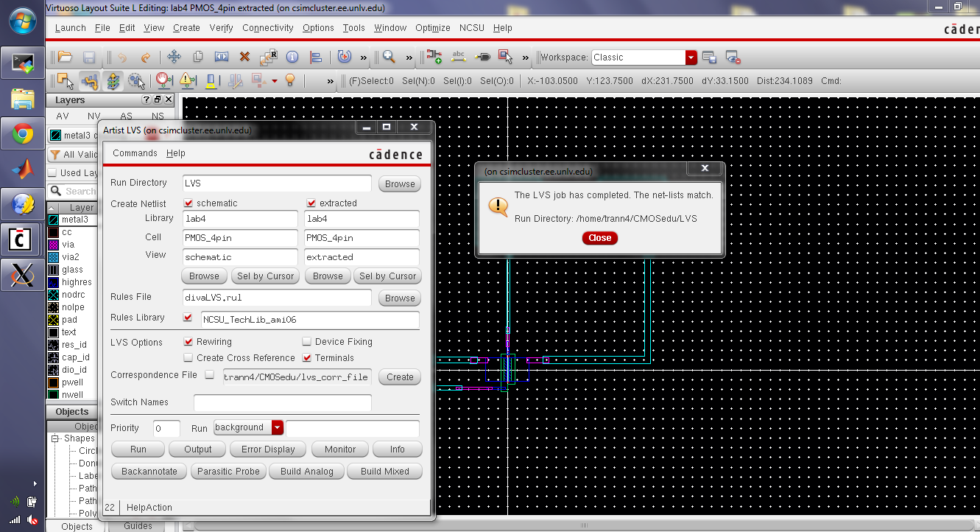Click the light bulb icon in toolbar
980x532 pixels.
click(x=290, y=80)
